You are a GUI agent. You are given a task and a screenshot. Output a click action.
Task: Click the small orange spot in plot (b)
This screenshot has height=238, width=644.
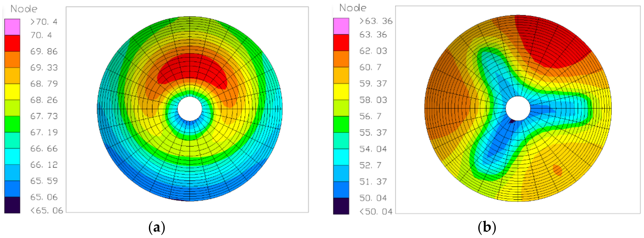tap(557, 170)
